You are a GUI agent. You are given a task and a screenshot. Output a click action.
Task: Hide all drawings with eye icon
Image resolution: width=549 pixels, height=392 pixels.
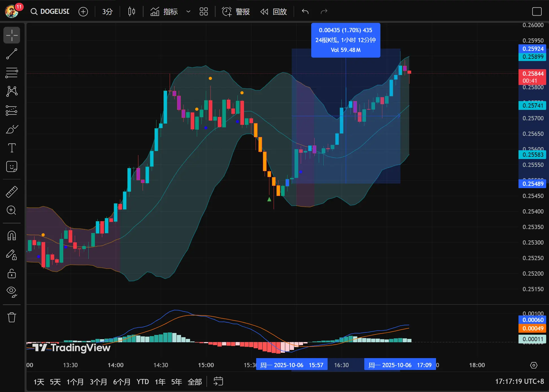pyautogui.click(x=12, y=292)
